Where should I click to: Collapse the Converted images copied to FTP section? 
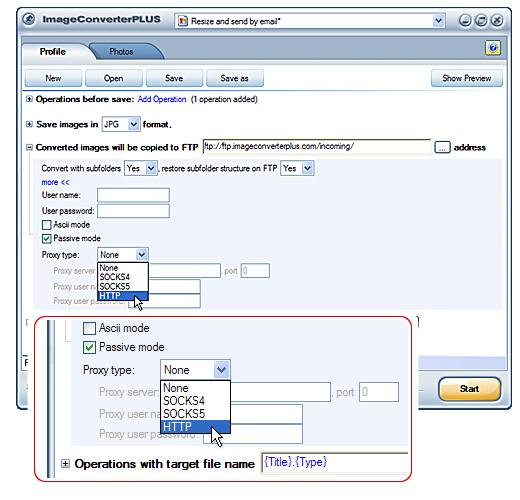(29, 147)
